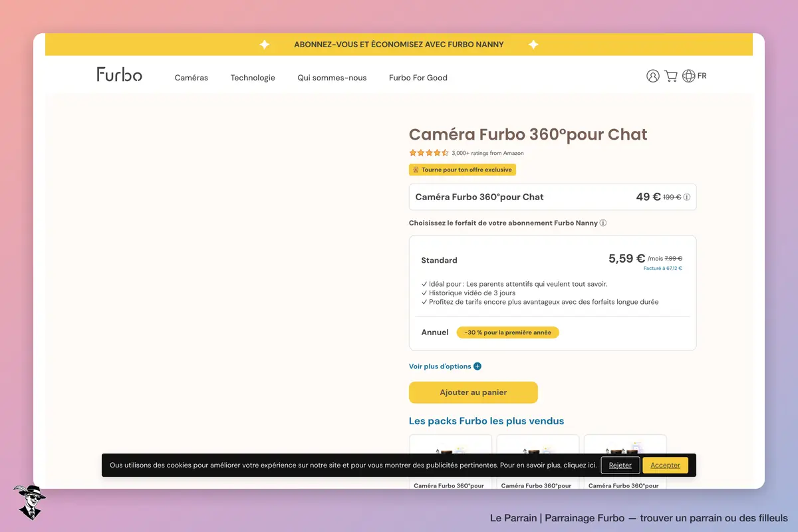798x532 pixels.
Task: Click the plus icon beside Voir plus d'options
Action: tap(477, 366)
